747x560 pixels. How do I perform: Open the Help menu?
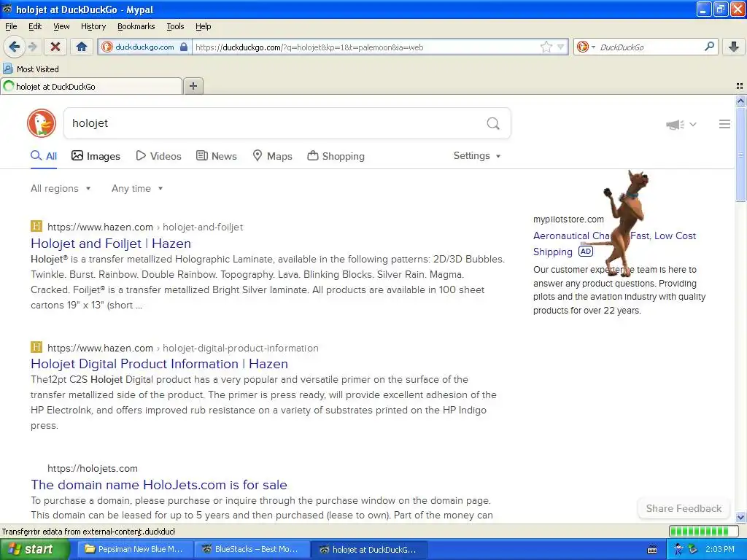pyautogui.click(x=204, y=26)
